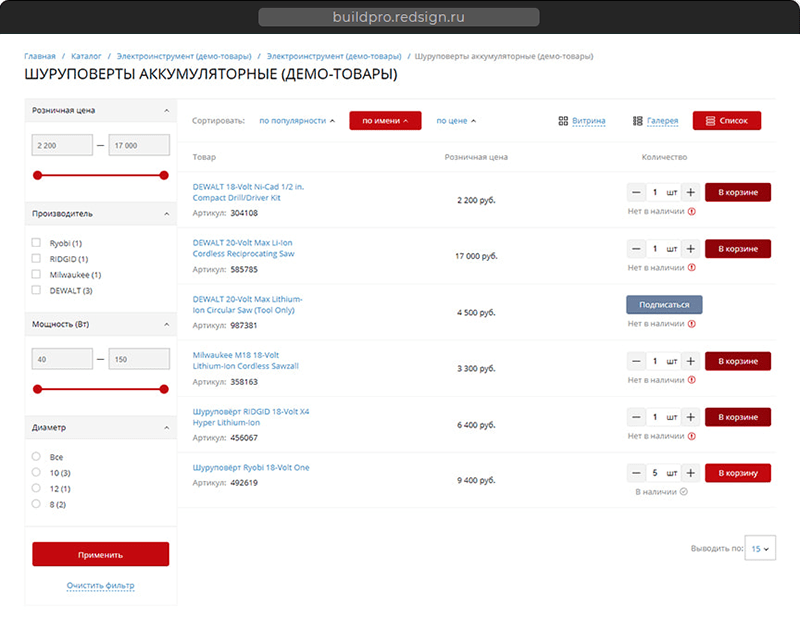
Task: Click out-of-stock info icon for article 304108
Action: pyautogui.click(x=692, y=211)
